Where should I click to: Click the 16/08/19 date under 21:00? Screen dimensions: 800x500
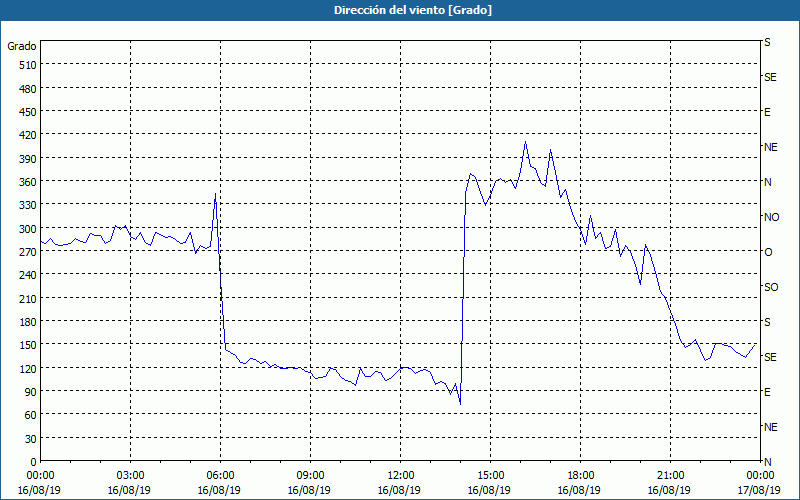pyautogui.click(x=669, y=490)
